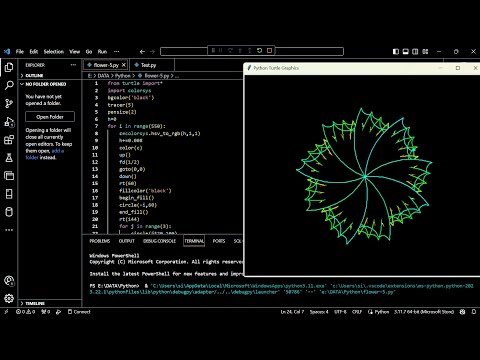
Task: Switch to the Test.py tab
Action: coord(148,65)
